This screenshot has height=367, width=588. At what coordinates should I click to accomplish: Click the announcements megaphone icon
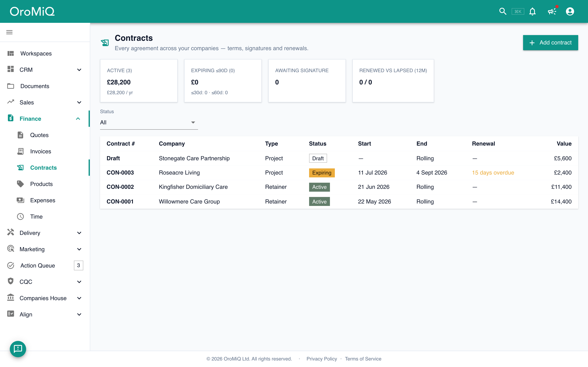click(x=552, y=11)
